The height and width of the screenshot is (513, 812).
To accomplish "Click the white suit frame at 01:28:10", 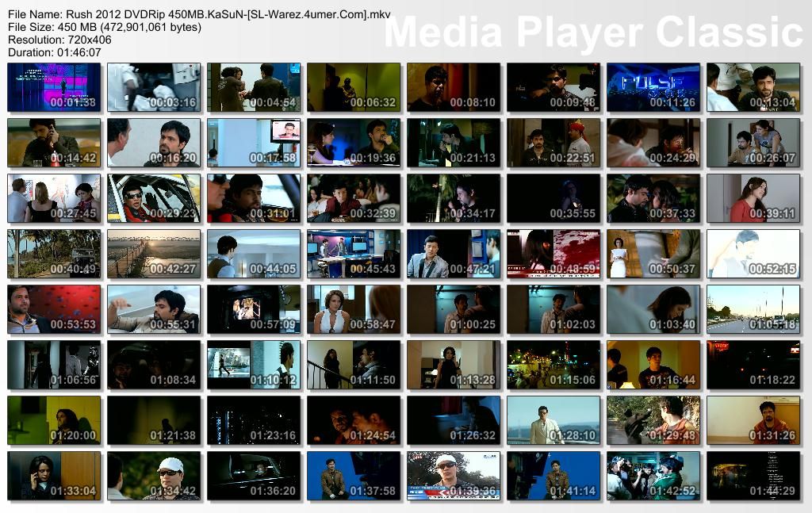I will click(x=553, y=420).
